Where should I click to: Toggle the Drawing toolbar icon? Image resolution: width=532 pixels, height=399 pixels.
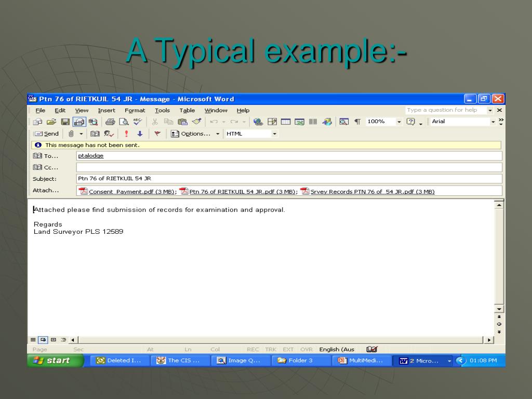click(x=327, y=122)
